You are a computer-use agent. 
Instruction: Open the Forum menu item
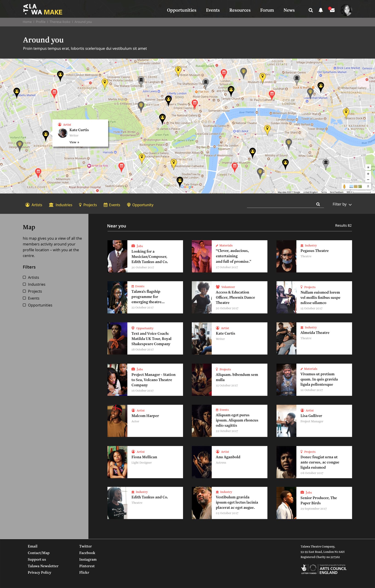(x=267, y=10)
